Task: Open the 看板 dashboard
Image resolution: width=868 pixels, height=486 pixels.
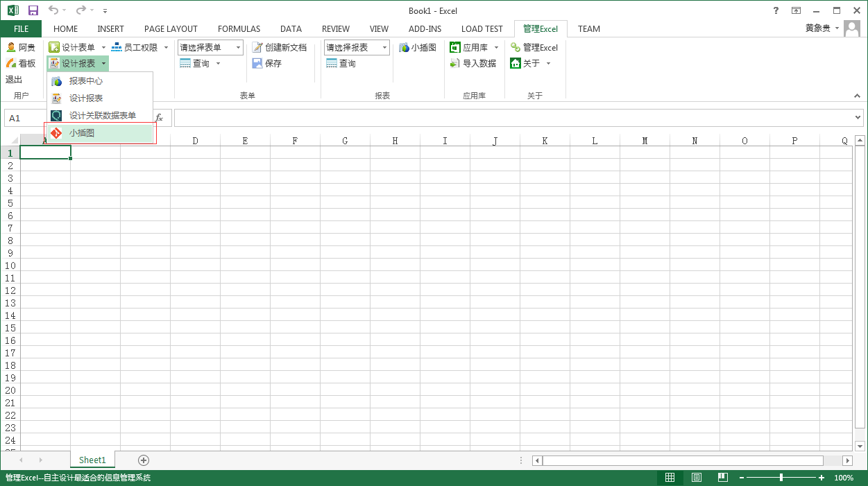Action: click(21, 63)
